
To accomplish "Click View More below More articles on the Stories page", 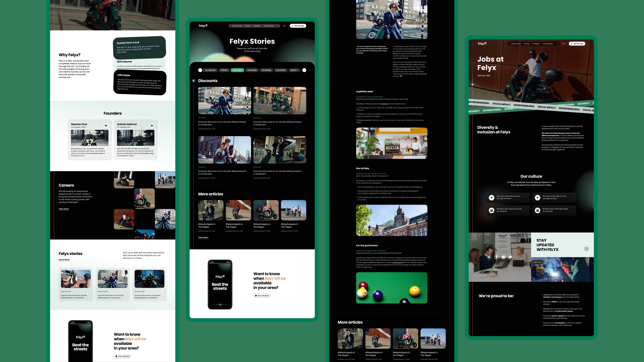I will point(203,238).
